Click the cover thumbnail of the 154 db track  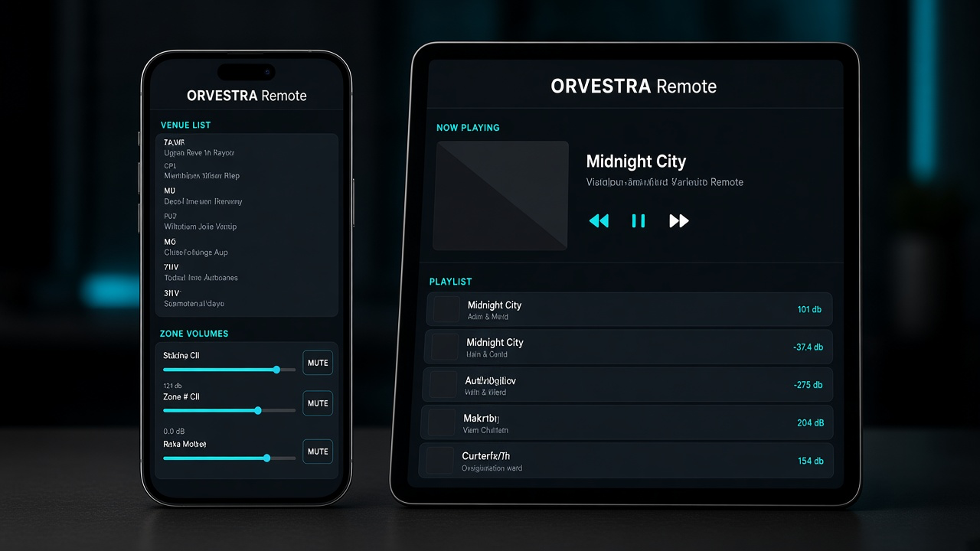tap(440, 460)
